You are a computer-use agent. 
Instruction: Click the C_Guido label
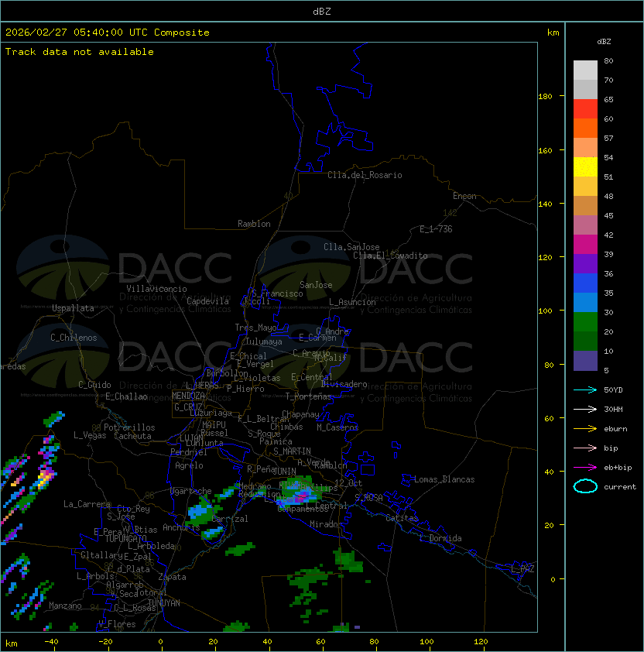pos(94,385)
